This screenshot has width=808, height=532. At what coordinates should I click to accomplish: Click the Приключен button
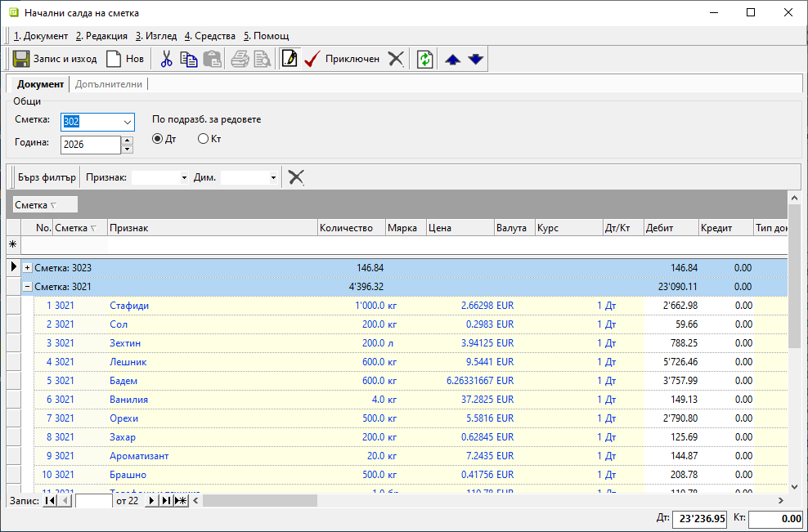[342, 59]
